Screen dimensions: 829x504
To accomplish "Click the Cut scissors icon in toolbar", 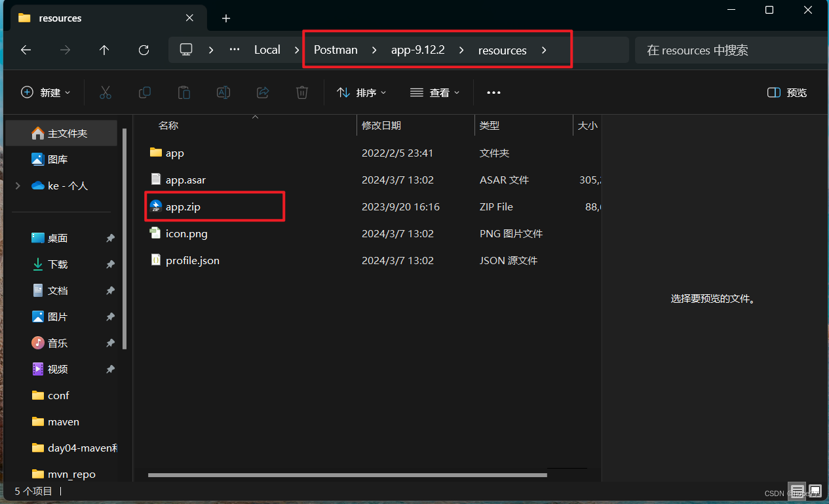I will [x=106, y=92].
